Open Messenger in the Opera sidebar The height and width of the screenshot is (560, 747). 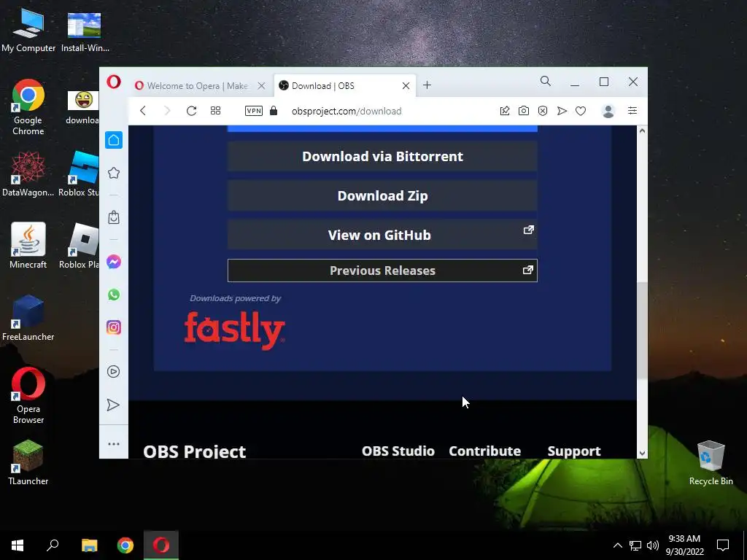(113, 262)
